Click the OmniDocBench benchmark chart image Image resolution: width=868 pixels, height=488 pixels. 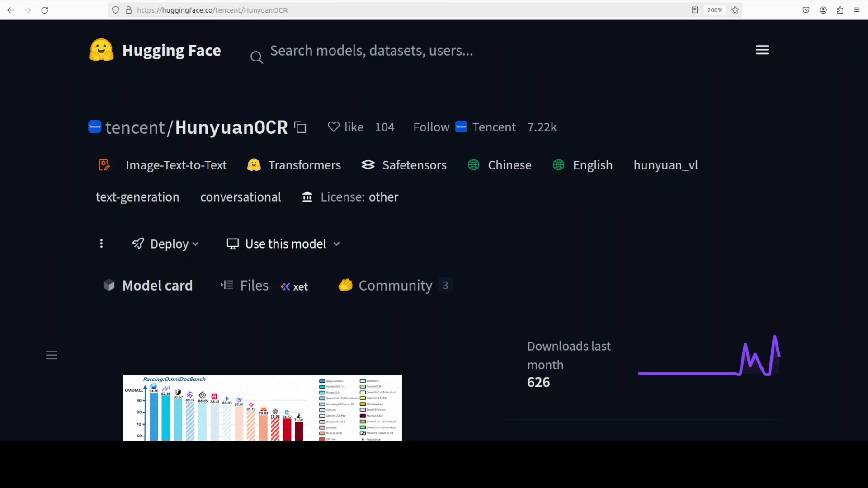click(262, 407)
